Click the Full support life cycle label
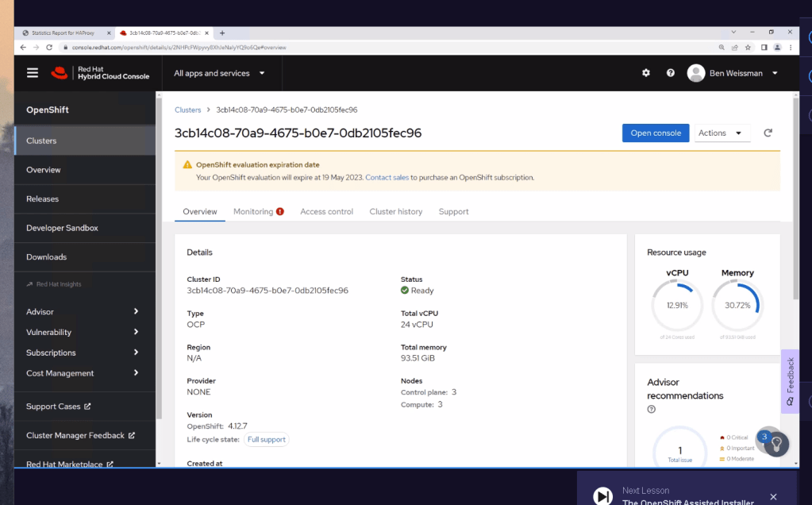Viewport: 812px width, 505px height. coord(266,439)
